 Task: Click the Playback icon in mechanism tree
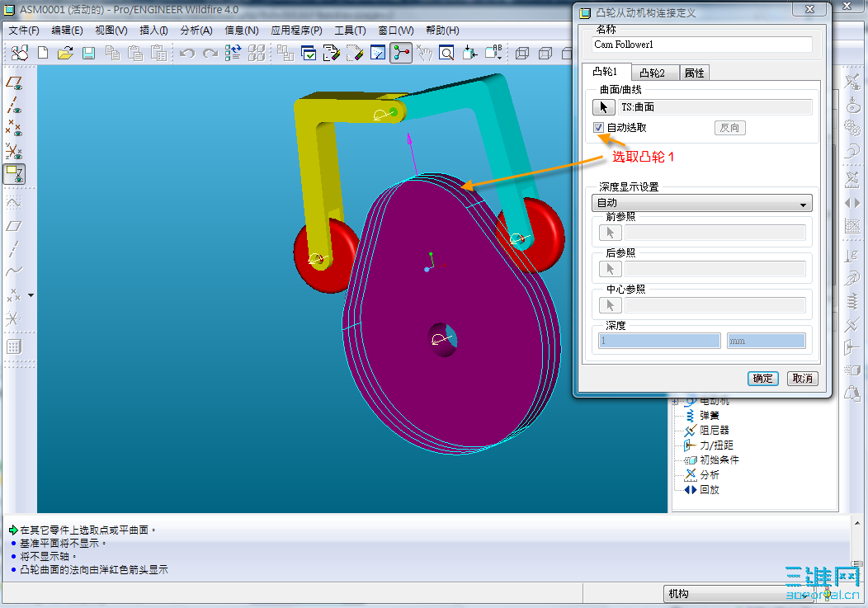coord(690,489)
